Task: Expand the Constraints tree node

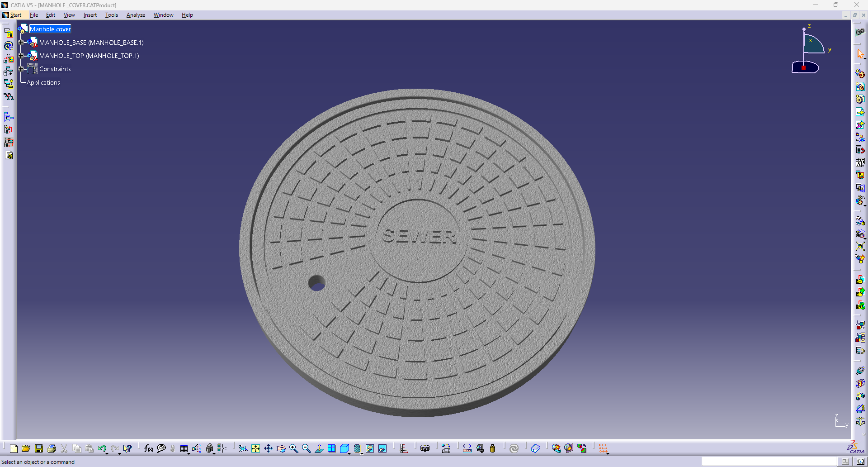Action: (21, 69)
